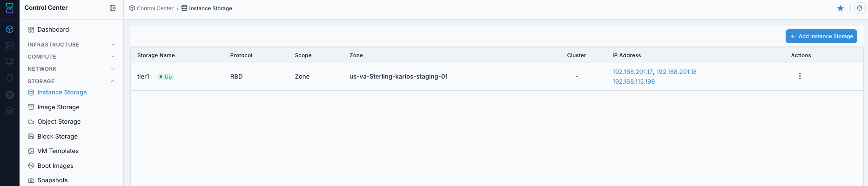Click the star favorite icon
Image resolution: width=868 pixels, height=186 pixels.
(841, 8)
